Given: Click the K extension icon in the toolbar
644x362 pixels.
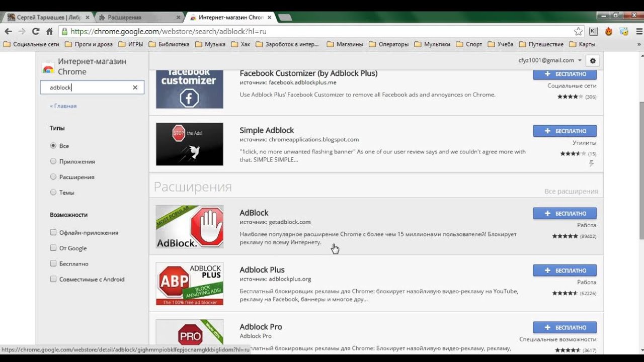Looking at the screenshot, I should pyautogui.click(x=593, y=31).
